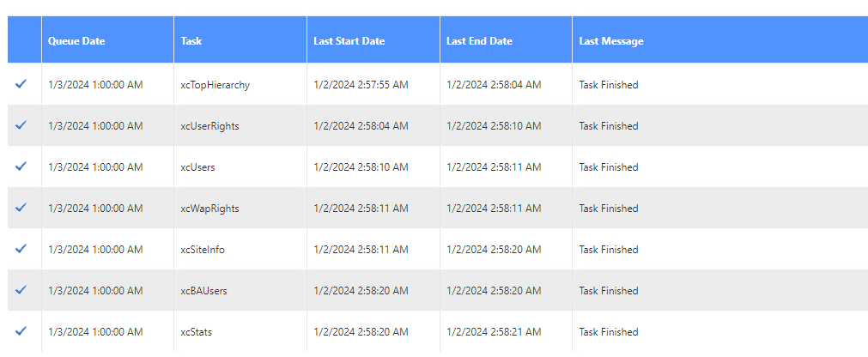
Task: Click the checkmark icon for xcStats
Action: pos(21,331)
